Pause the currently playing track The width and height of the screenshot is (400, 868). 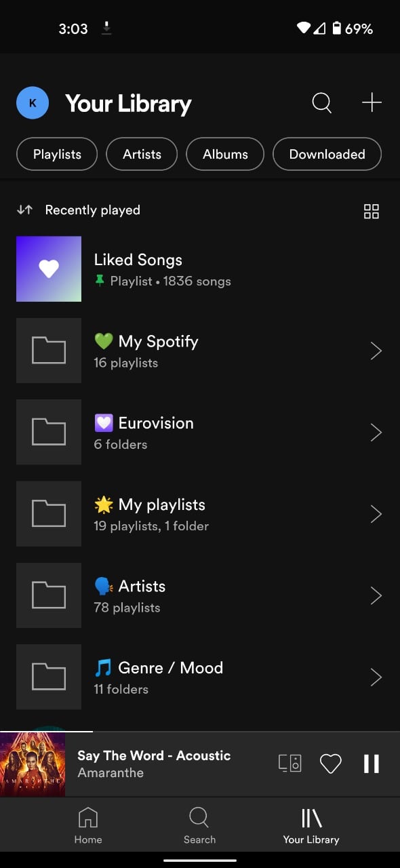371,763
